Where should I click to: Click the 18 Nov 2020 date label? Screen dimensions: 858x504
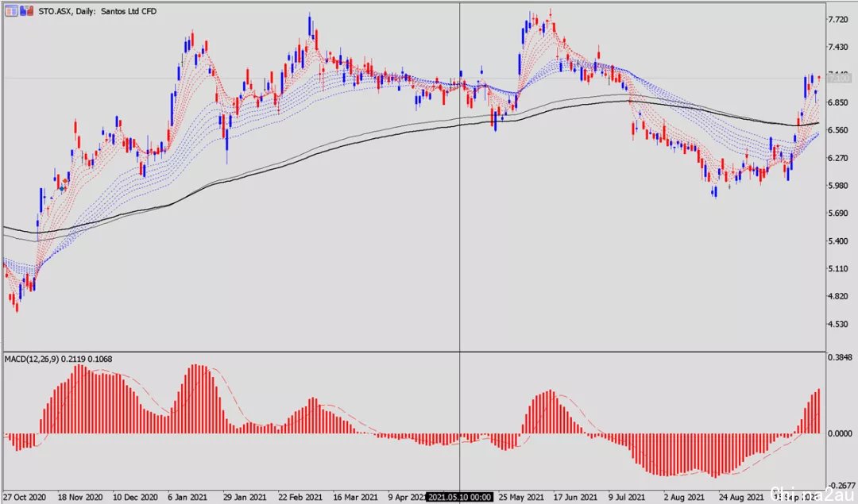[80, 497]
